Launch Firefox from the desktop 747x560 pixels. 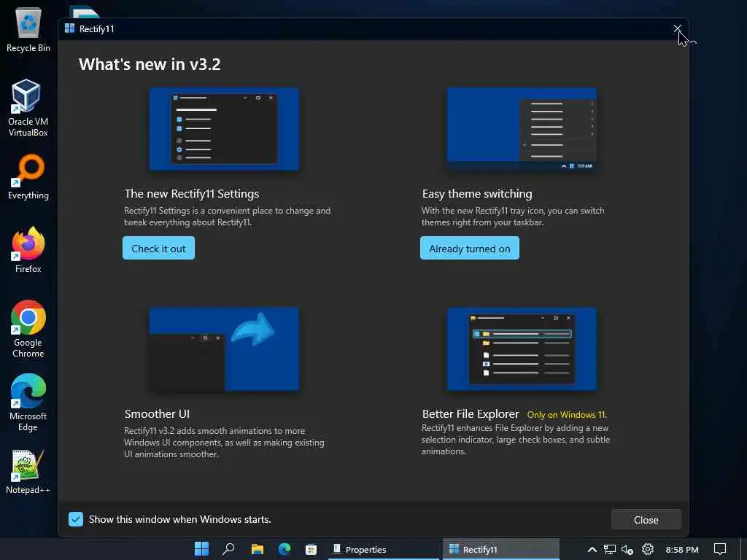pyautogui.click(x=28, y=250)
